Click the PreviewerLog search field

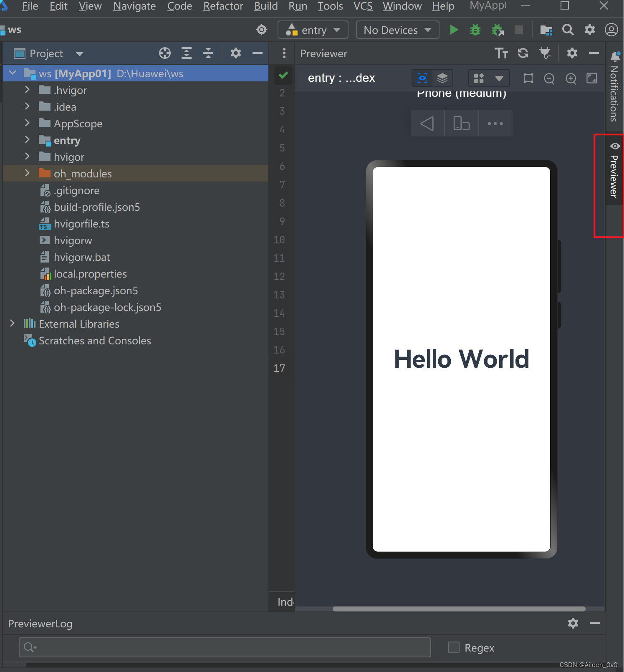coord(225,647)
